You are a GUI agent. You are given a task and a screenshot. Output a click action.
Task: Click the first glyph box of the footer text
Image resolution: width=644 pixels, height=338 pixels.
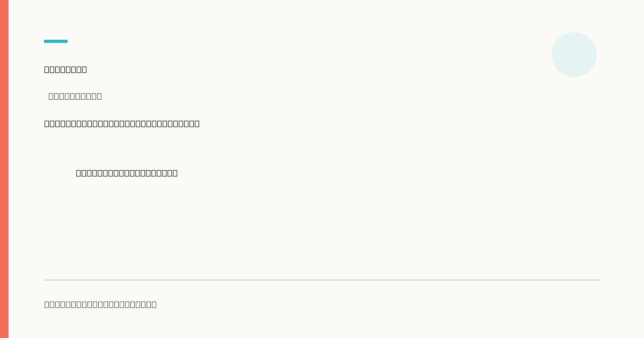pos(47,304)
